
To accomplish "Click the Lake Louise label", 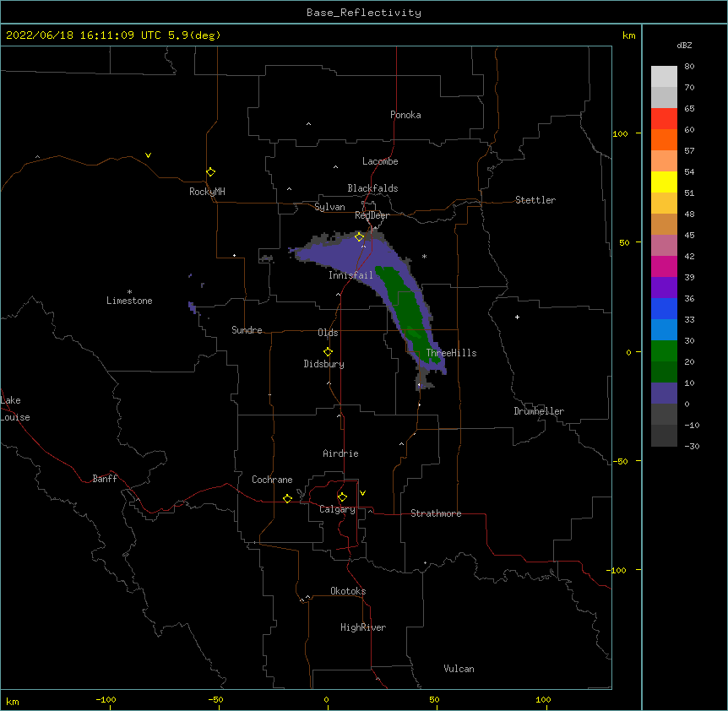I will coord(14,409).
